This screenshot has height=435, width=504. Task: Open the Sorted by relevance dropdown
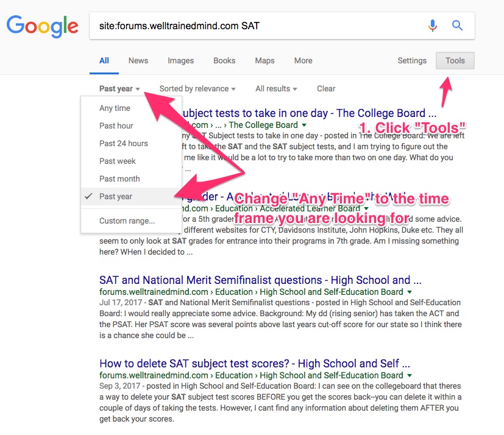(x=197, y=89)
